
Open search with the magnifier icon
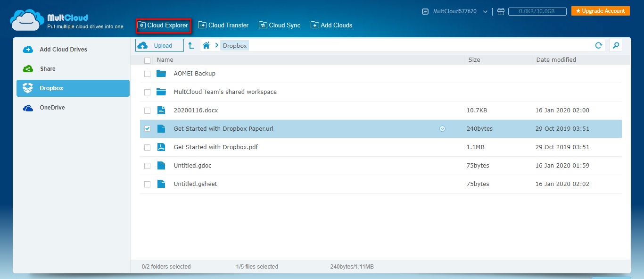coord(615,45)
